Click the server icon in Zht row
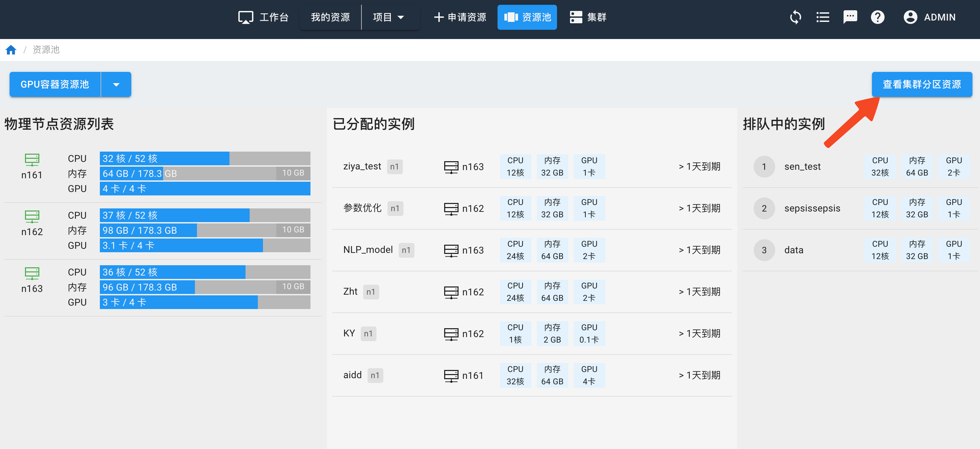The image size is (980, 449). [451, 292]
